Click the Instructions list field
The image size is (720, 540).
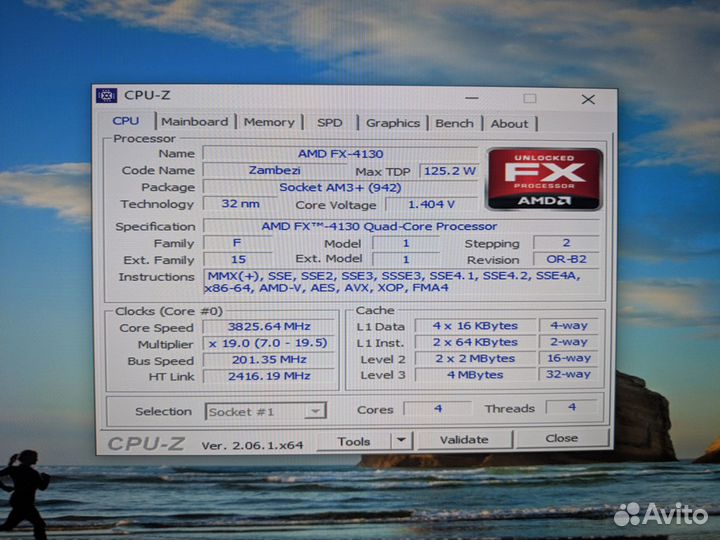[x=401, y=281]
